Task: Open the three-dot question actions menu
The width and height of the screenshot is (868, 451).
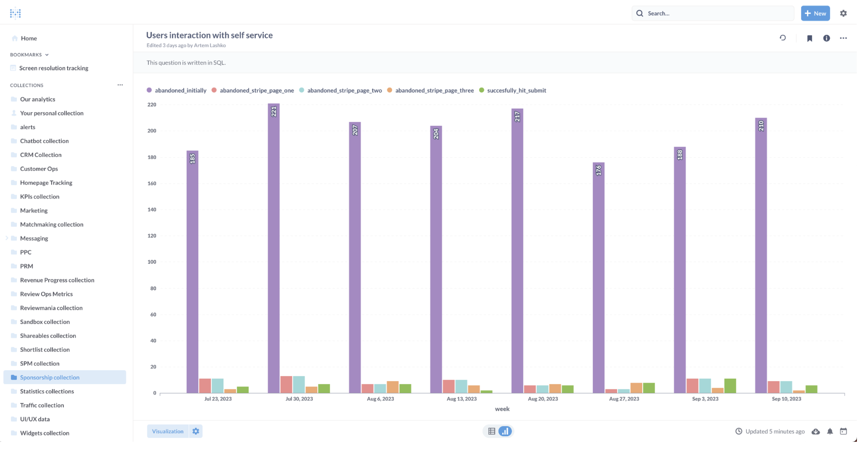Action: [843, 38]
